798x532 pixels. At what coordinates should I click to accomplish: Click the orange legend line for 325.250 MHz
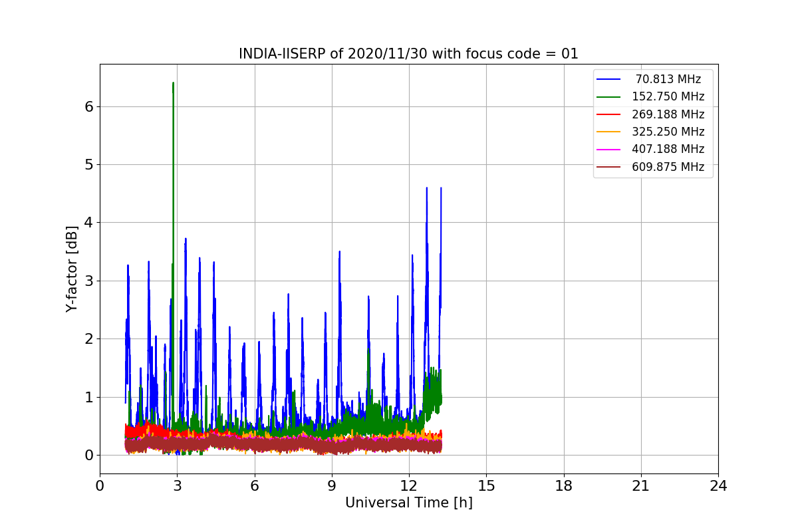[x=608, y=132]
